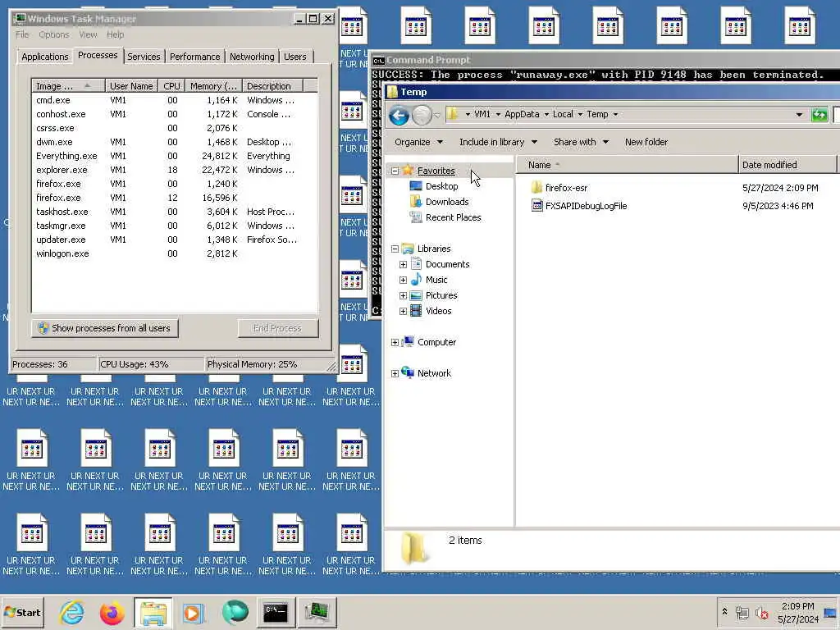This screenshot has height=630, width=840.
Task: Click the Explorer forward navigation arrow
Action: (422, 115)
